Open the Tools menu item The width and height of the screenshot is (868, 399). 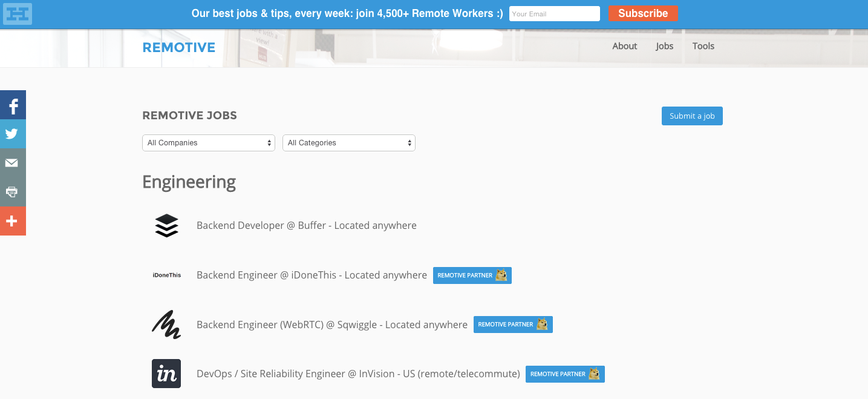[703, 46]
